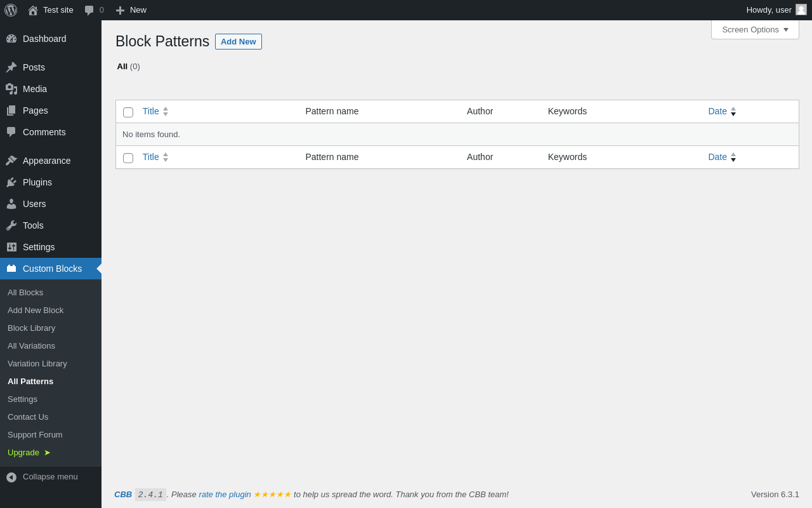Click the Collapse menu arrow icon

tap(11, 477)
